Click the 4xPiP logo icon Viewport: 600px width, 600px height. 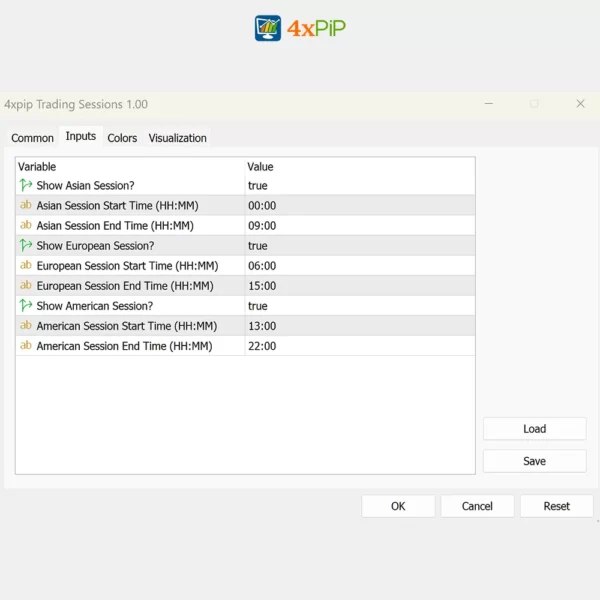(268, 28)
